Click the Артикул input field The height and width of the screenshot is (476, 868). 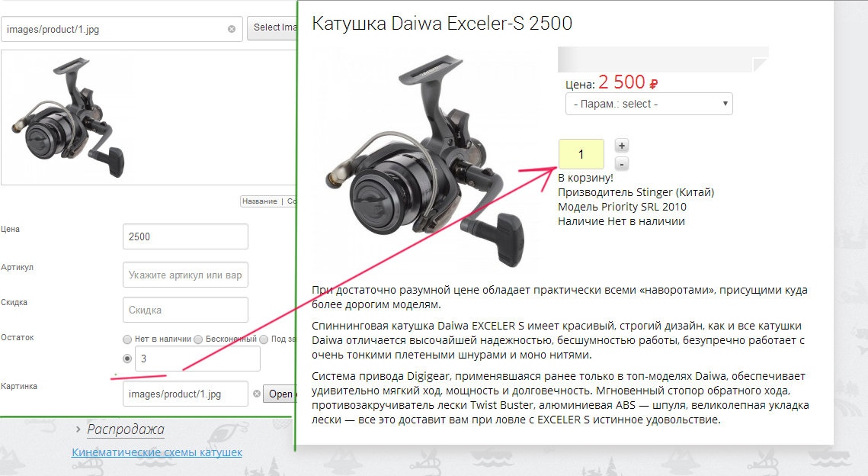click(185, 275)
